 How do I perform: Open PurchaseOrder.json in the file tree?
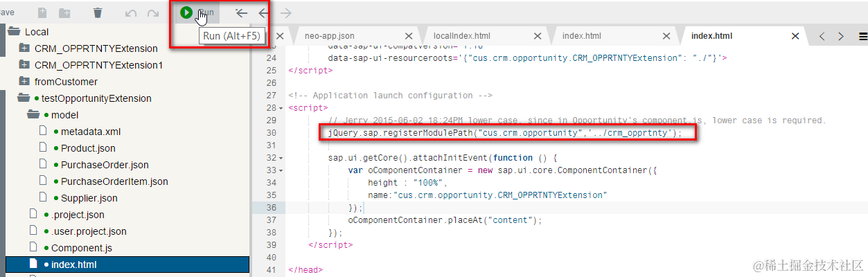(105, 165)
